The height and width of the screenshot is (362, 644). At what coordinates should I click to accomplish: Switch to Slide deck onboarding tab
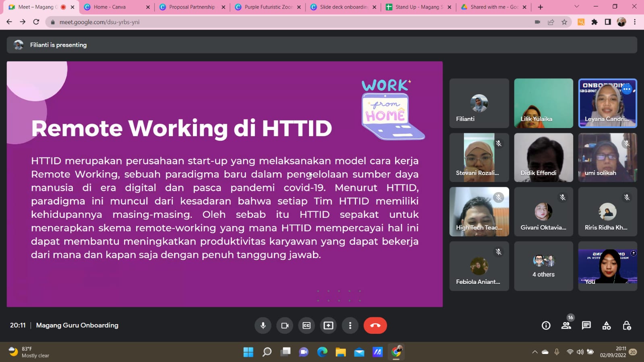343,7
